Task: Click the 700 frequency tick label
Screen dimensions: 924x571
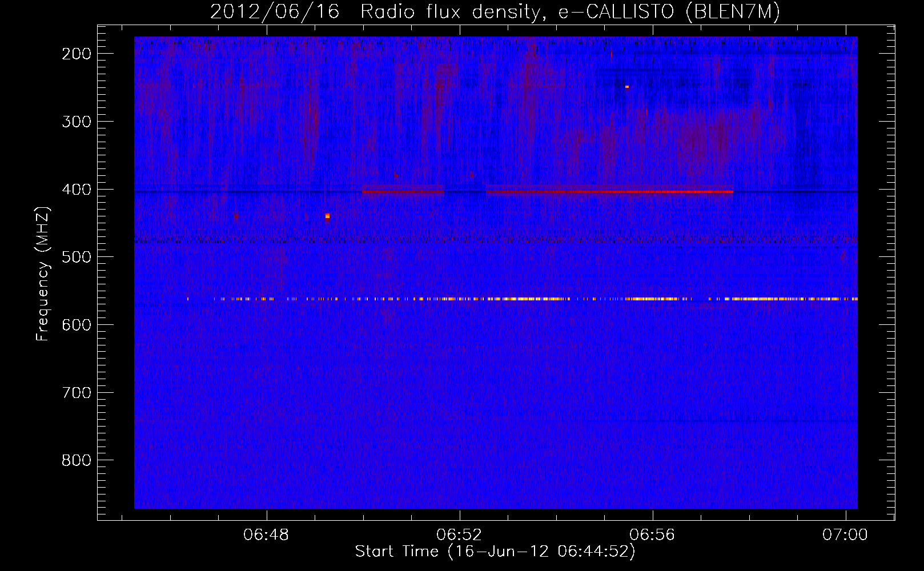Action: point(77,393)
